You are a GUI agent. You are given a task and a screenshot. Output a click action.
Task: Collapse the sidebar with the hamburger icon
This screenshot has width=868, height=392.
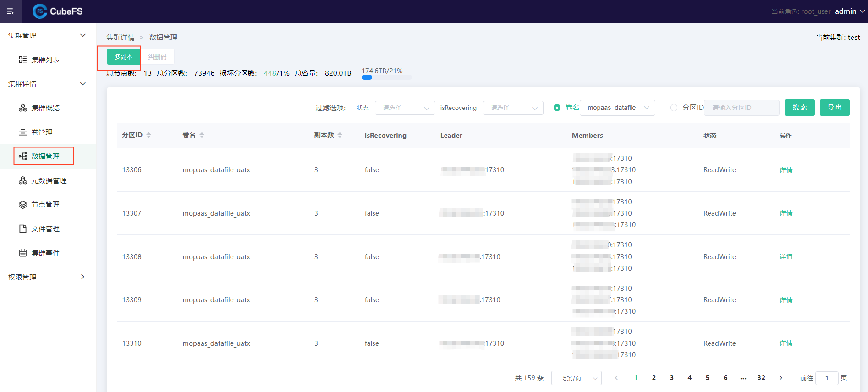(x=10, y=11)
